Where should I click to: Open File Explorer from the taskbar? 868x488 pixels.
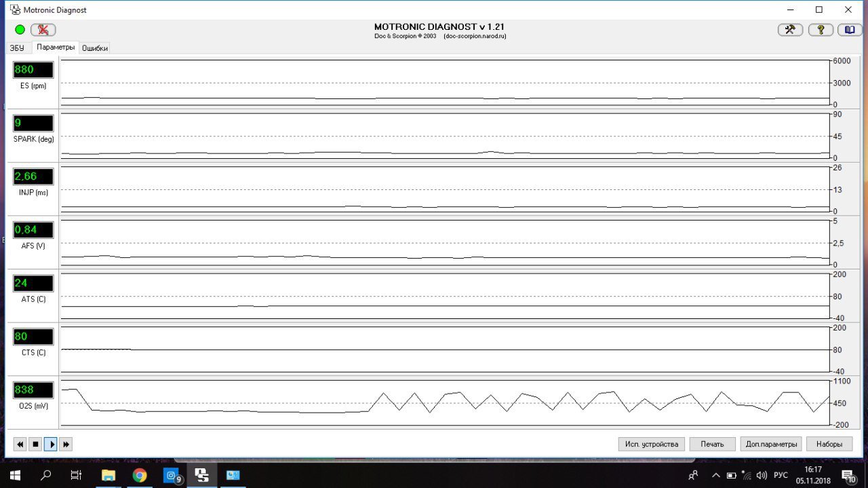coord(108,475)
